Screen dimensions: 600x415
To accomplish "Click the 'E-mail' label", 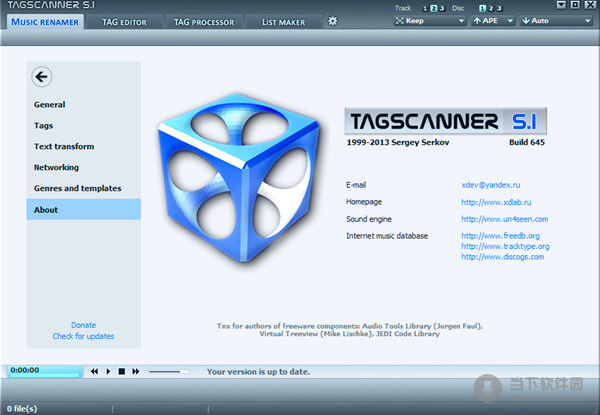I will click(356, 185).
